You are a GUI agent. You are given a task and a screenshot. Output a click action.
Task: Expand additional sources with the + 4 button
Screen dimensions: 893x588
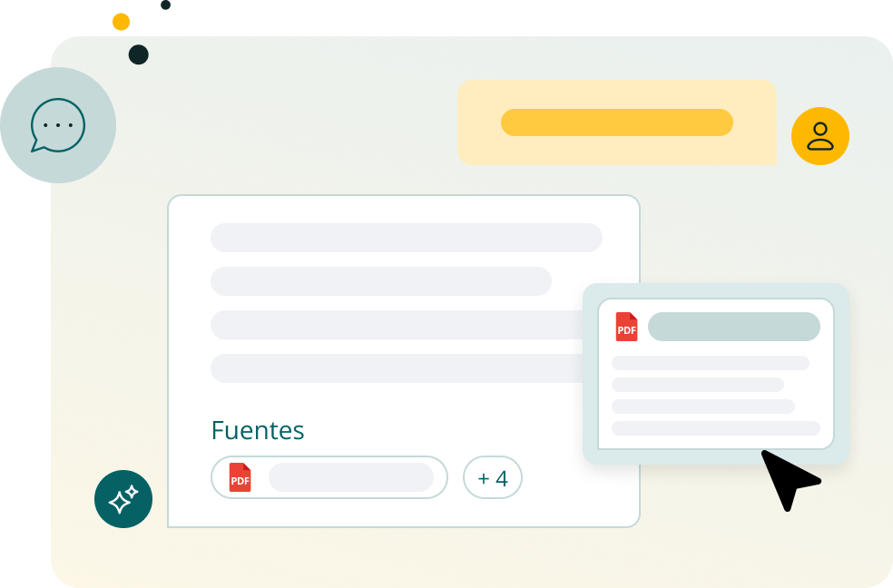[492, 477]
